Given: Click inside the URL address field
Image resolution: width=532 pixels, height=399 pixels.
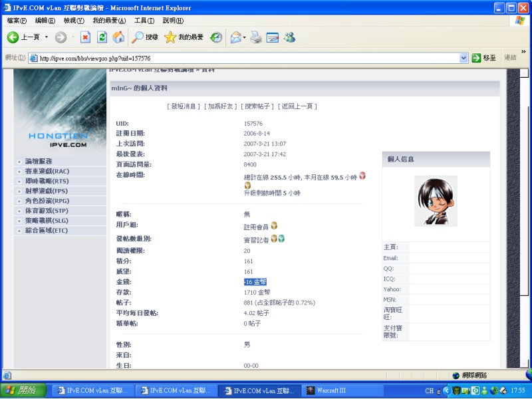Looking at the screenshot, I should pos(246,58).
